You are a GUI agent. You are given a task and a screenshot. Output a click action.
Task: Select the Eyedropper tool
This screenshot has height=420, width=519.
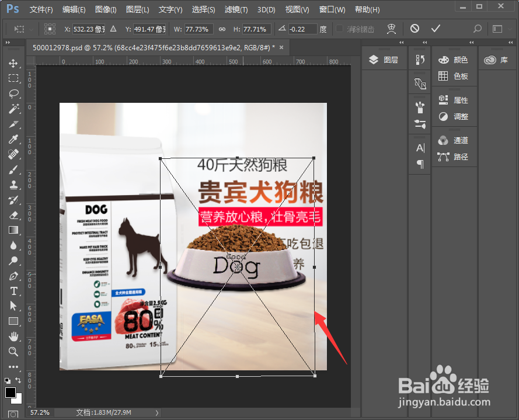[x=13, y=140]
